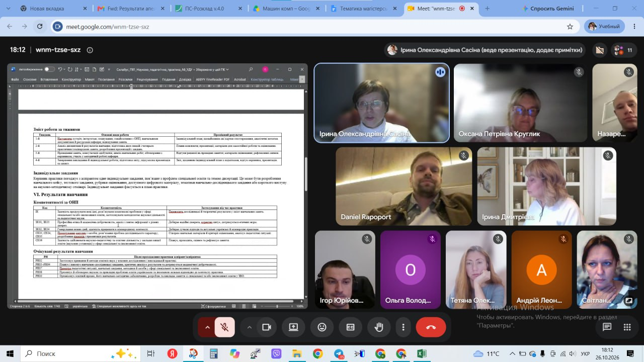The width and height of the screenshot is (644, 362).
Task: Click the presenter chip Ірина Олександрівна Сасіна
Action: [486, 50]
